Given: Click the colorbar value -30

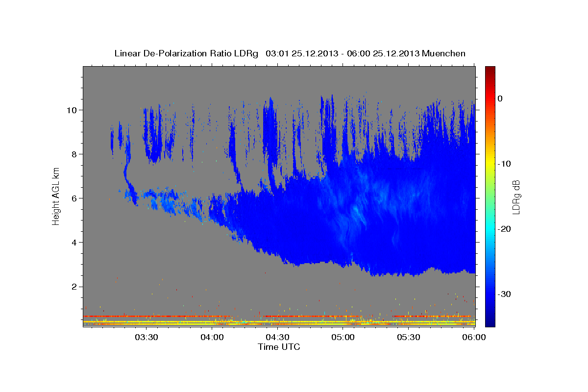Looking at the screenshot, I should click(x=505, y=294).
